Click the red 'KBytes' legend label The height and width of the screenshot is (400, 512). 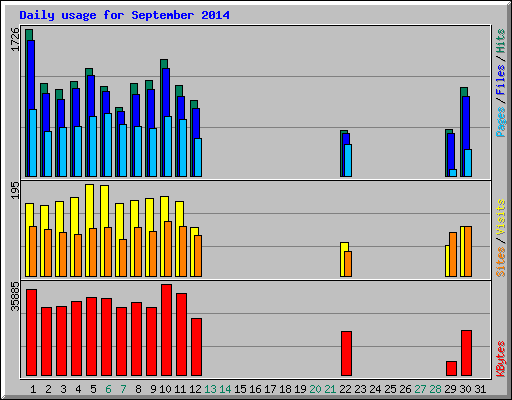pyautogui.click(x=501, y=359)
